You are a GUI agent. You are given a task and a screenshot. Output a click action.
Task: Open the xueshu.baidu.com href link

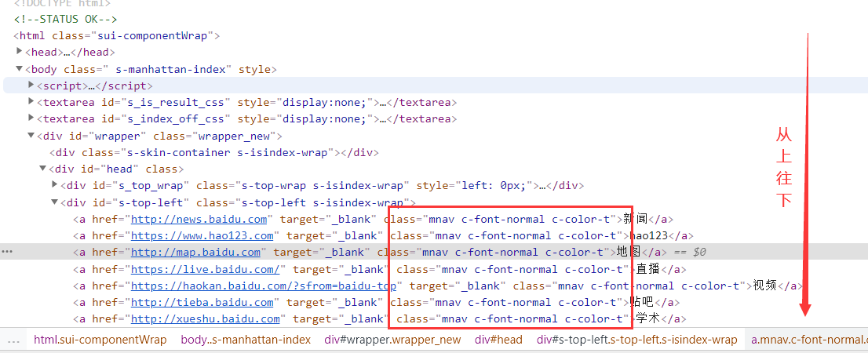point(206,318)
